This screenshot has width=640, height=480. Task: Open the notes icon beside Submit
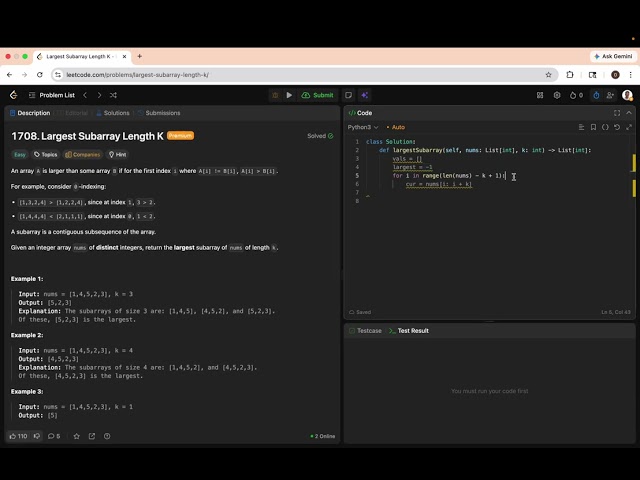[348, 95]
